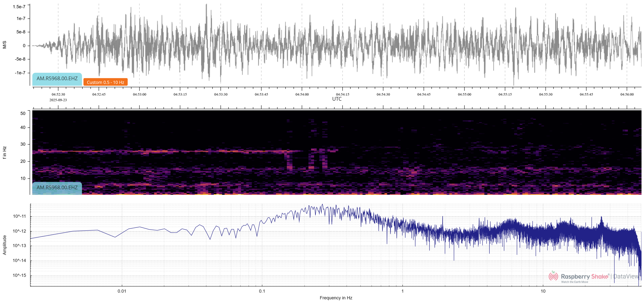Click the Frequency in Hz axis title
Screen dimensions: 644x303
(336, 298)
